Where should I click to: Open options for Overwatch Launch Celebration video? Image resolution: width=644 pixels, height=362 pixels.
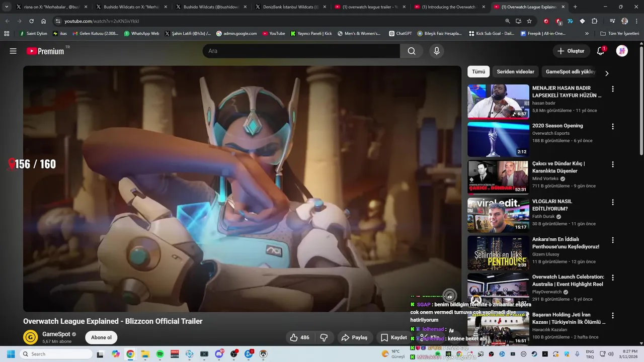[x=613, y=278]
